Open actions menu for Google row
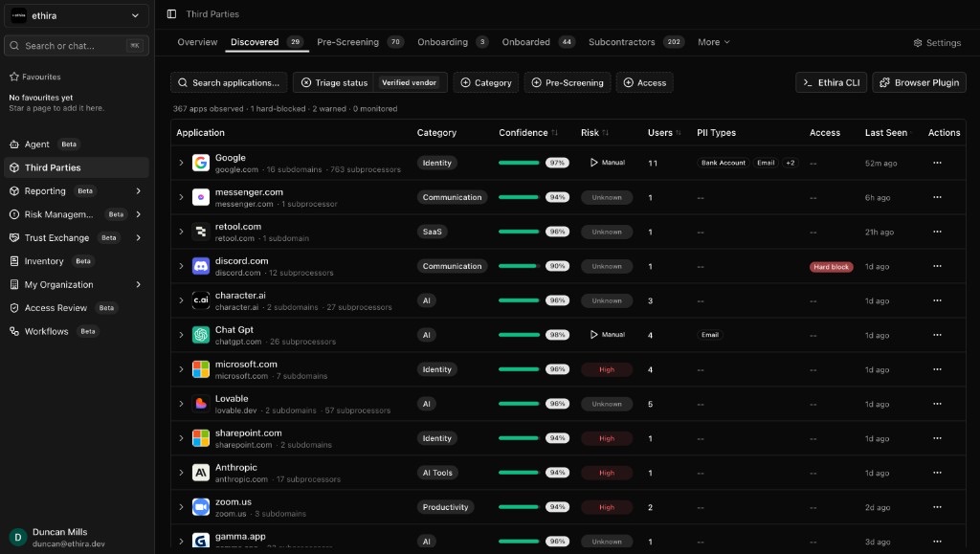This screenshot has height=554, width=980. [x=937, y=163]
